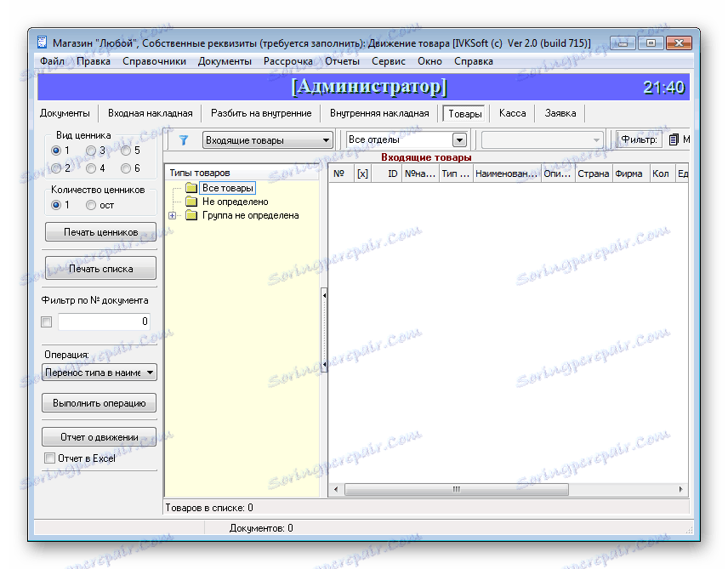
Task: Switch to the Касса tab
Action: click(x=513, y=113)
